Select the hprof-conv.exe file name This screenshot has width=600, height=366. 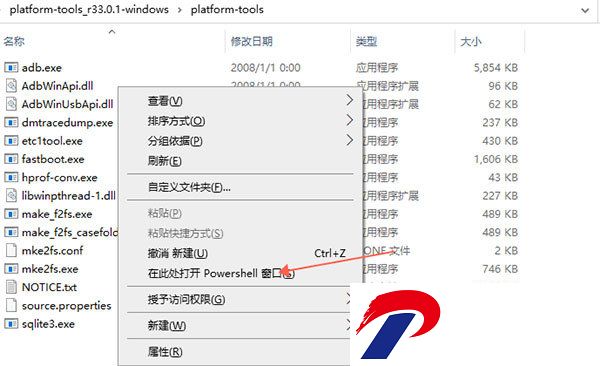pos(59,177)
